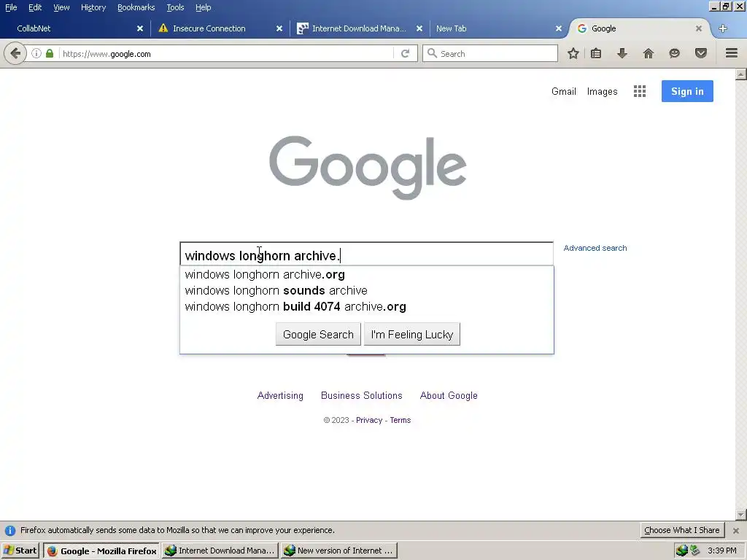This screenshot has width=747, height=560.
Task: Click the I'm Feeling Lucky button
Action: click(412, 334)
